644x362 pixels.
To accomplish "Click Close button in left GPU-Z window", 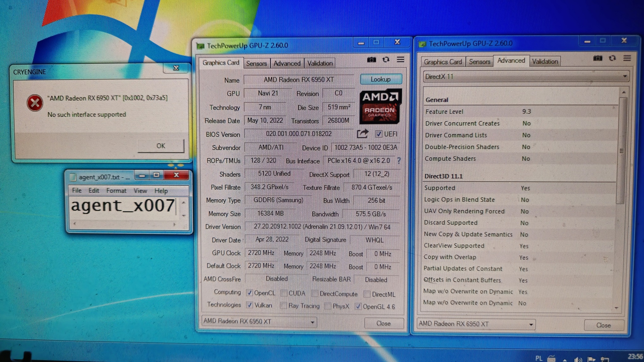I will coord(384,324).
